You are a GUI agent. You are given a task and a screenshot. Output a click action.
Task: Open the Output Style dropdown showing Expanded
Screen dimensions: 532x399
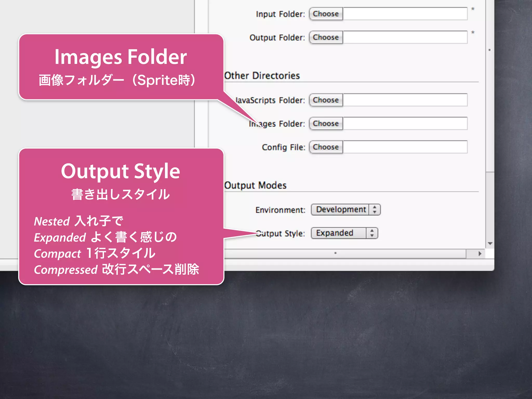click(x=344, y=233)
